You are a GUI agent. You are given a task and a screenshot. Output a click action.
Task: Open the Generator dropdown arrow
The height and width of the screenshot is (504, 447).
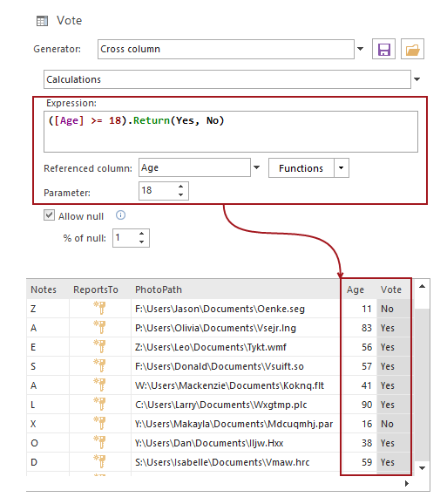tap(360, 49)
